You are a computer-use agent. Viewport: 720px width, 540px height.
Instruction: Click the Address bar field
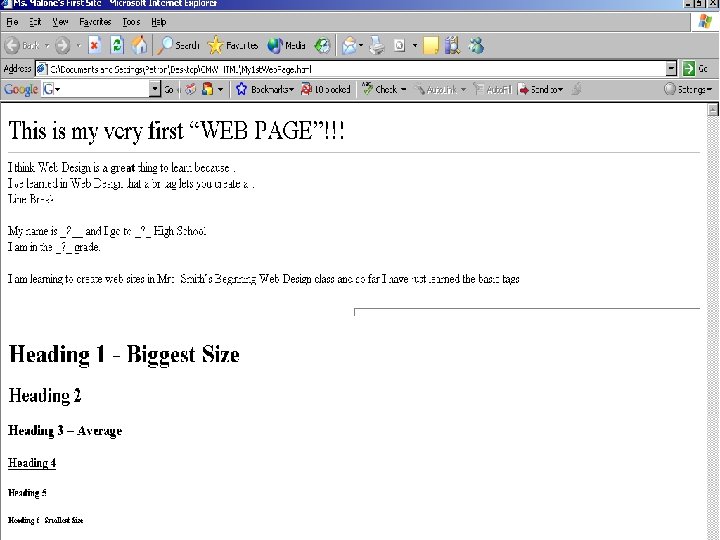coord(351,69)
